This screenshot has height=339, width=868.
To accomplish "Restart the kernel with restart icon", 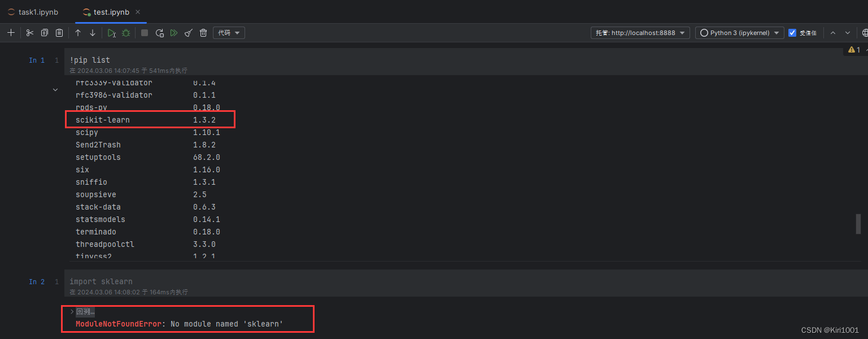I will coord(159,32).
